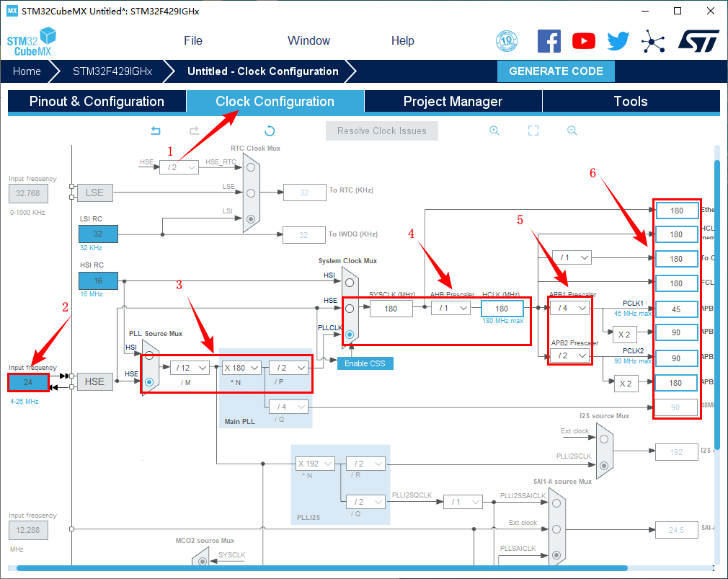Click the refresh clock reset icon
Screen dimensions: 728x579
click(270, 131)
